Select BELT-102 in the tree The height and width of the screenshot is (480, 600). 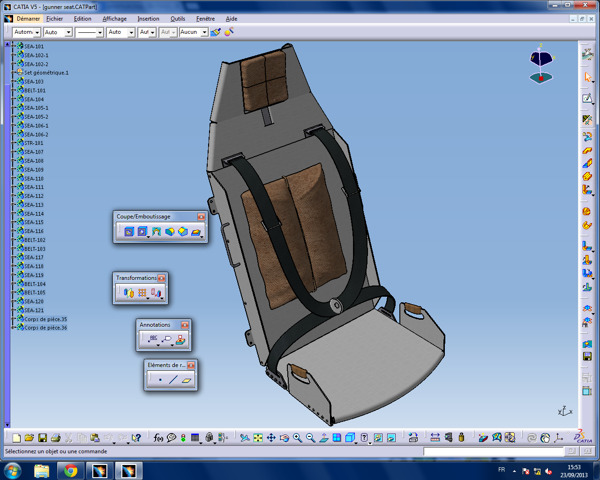click(35, 240)
